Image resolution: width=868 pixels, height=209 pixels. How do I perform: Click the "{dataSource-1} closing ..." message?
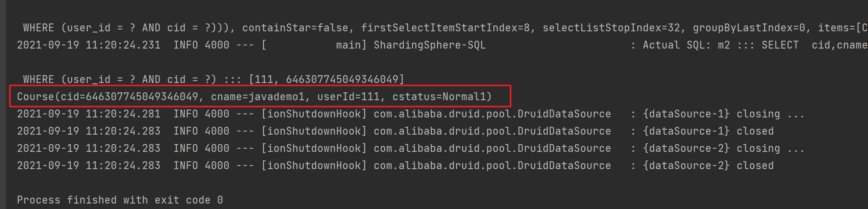pyautogui.click(x=724, y=114)
